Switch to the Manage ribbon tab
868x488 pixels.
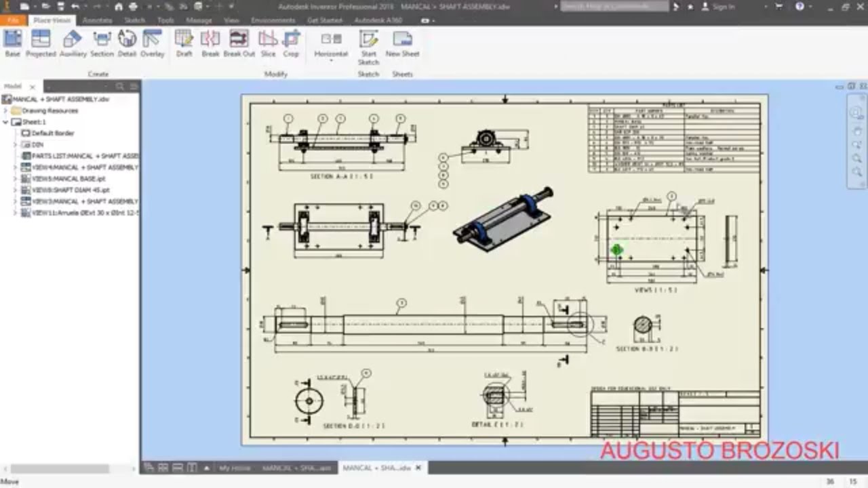(199, 20)
